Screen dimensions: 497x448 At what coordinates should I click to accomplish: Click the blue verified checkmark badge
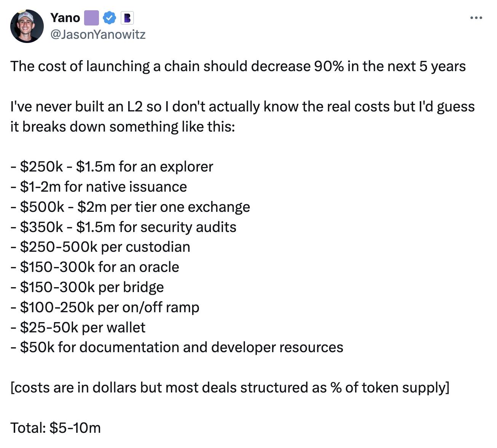[x=110, y=17]
